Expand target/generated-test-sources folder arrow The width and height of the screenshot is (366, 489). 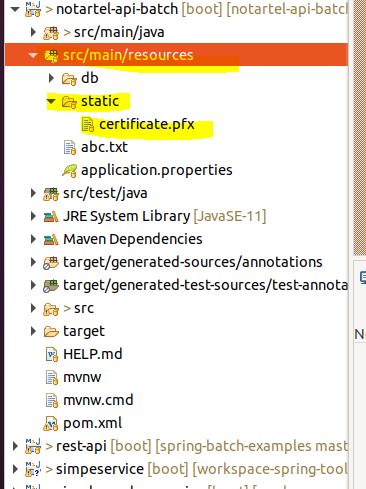click(33, 285)
